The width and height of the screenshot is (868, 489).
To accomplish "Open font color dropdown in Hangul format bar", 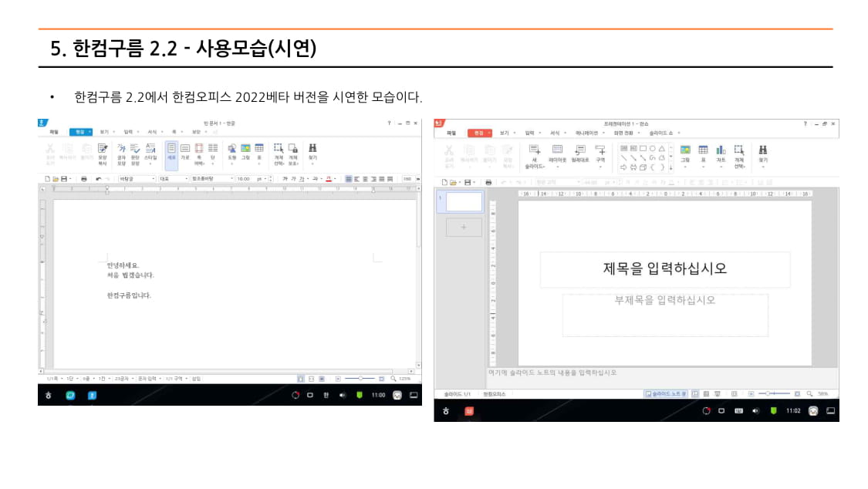I will click(335, 179).
